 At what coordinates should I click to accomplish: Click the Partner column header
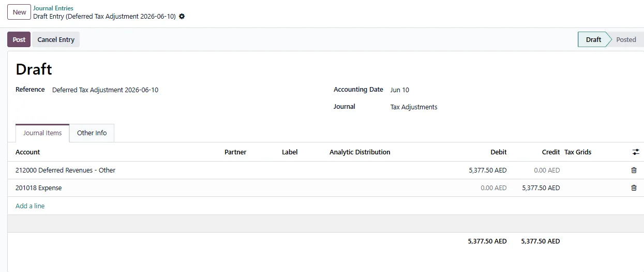[235, 152]
